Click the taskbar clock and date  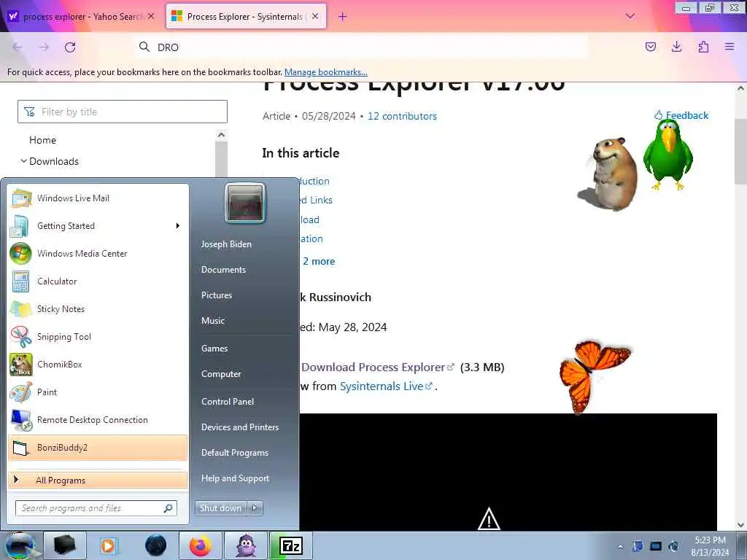(x=710, y=546)
